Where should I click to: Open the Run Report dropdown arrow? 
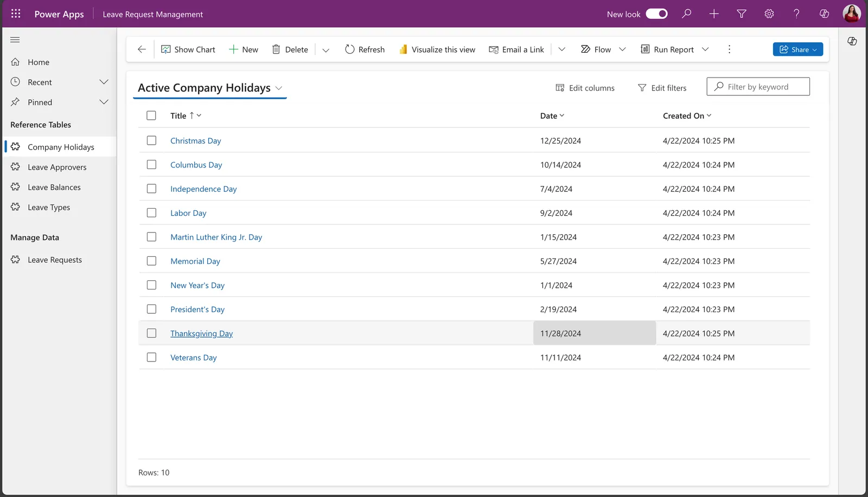(x=705, y=49)
